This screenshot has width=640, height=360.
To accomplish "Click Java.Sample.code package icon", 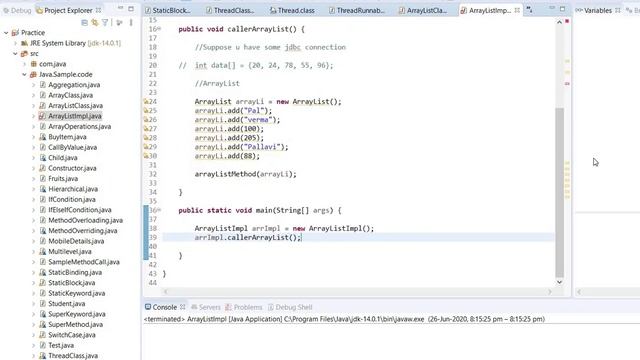I will click(33, 74).
